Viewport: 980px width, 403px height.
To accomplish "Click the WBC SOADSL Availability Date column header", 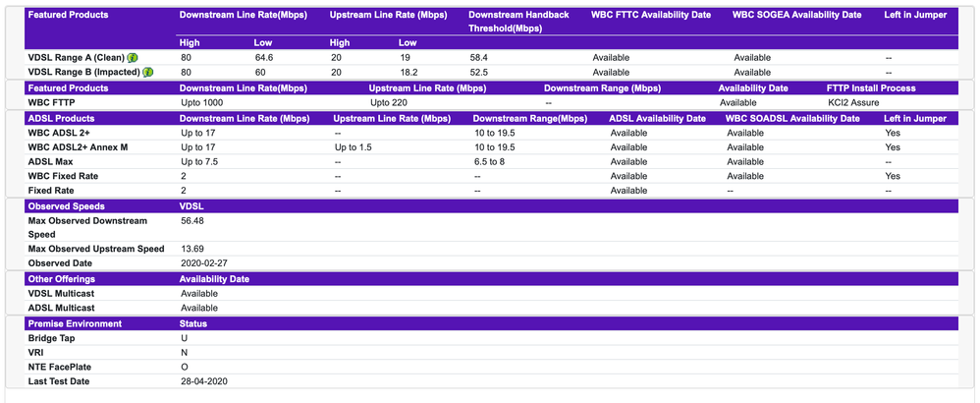I will pyautogui.click(x=792, y=118).
